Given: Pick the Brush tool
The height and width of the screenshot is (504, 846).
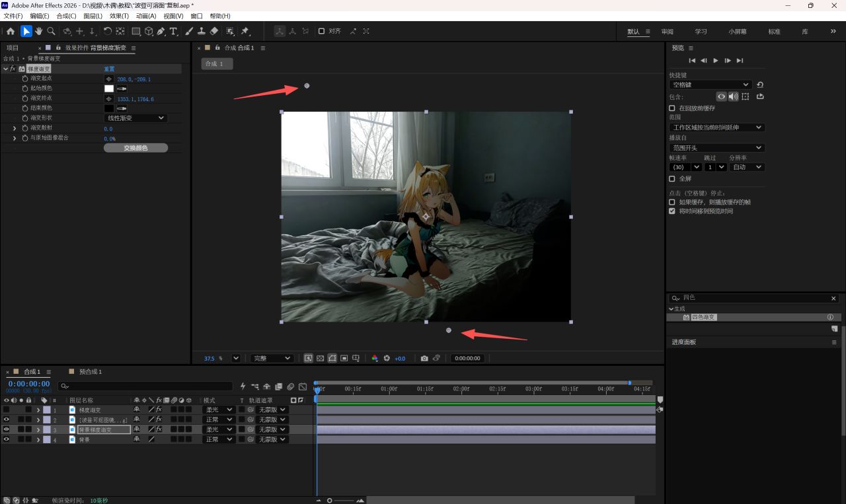Looking at the screenshot, I should (x=189, y=31).
